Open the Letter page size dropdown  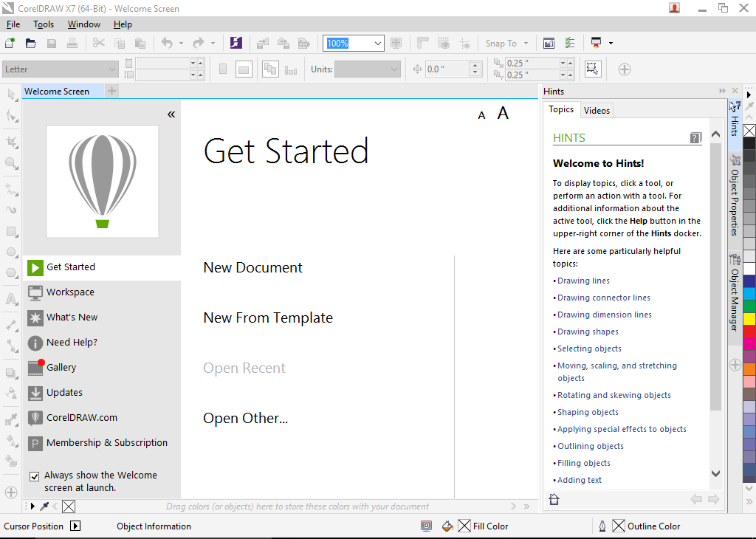pos(112,69)
